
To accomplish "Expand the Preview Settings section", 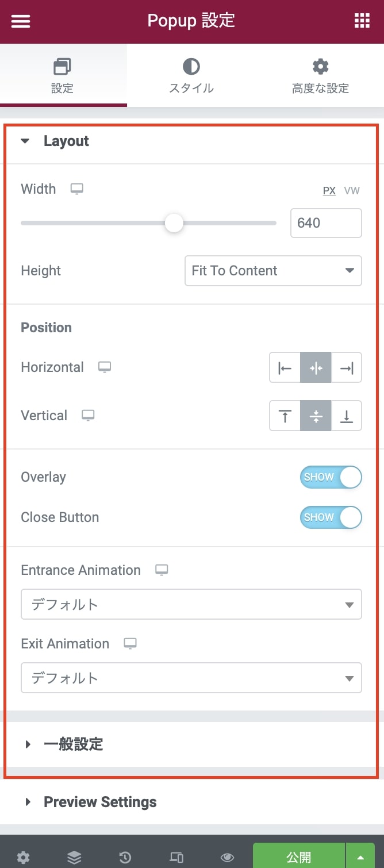I will click(100, 802).
